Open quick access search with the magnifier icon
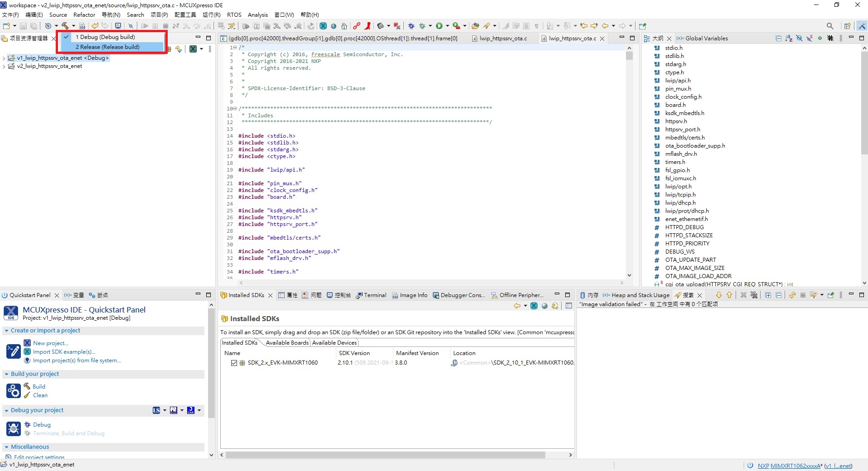 click(831, 26)
